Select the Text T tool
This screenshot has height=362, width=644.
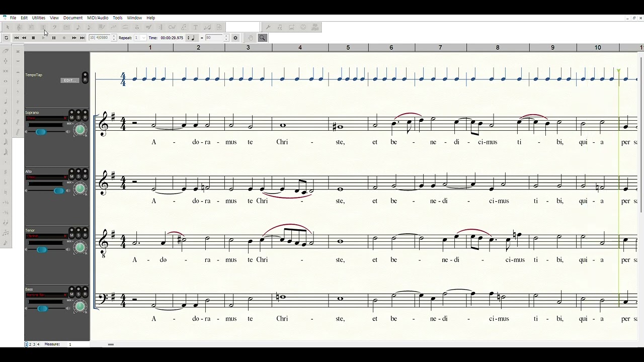(195, 27)
